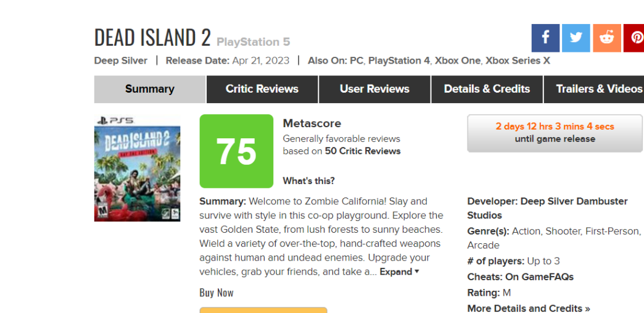Share the page on Facebook
This screenshot has height=313, width=644.
(545, 38)
